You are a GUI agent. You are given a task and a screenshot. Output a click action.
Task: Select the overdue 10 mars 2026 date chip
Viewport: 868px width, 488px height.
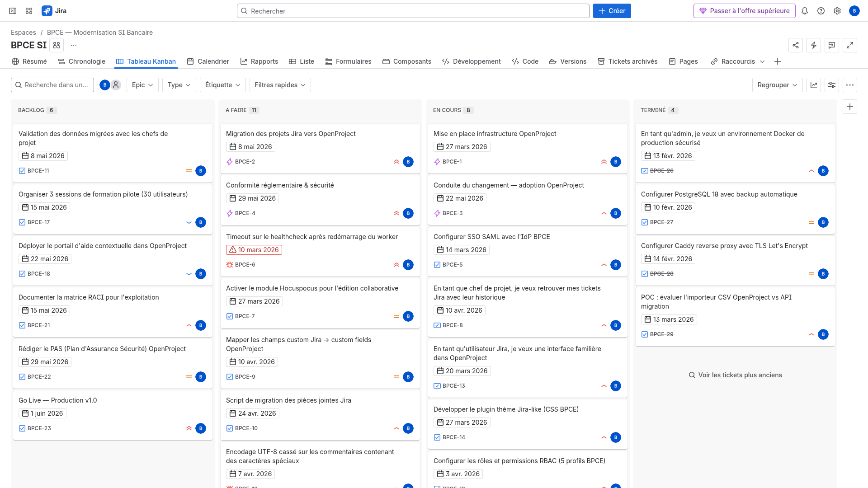[254, 249]
